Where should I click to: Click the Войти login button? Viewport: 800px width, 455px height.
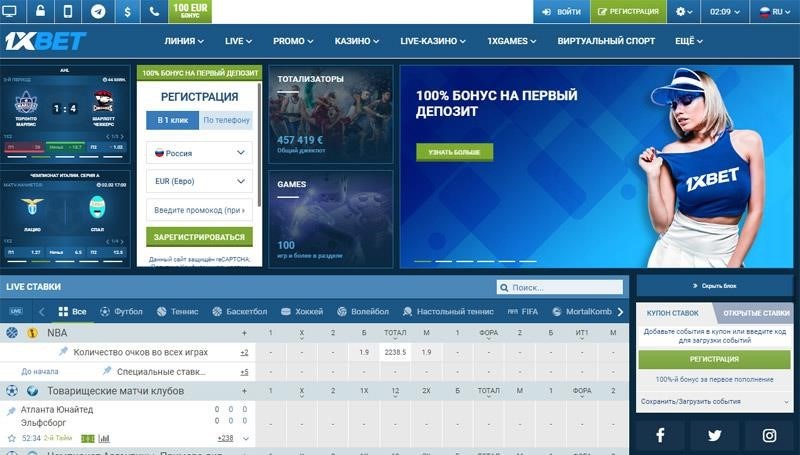click(x=561, y=11)
